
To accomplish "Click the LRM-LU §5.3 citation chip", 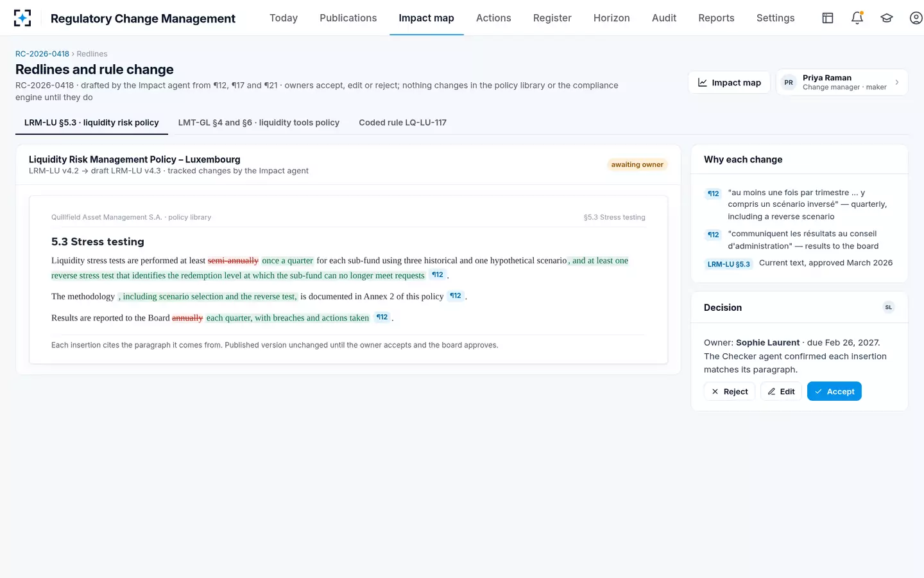I will (x=729, y=264).
